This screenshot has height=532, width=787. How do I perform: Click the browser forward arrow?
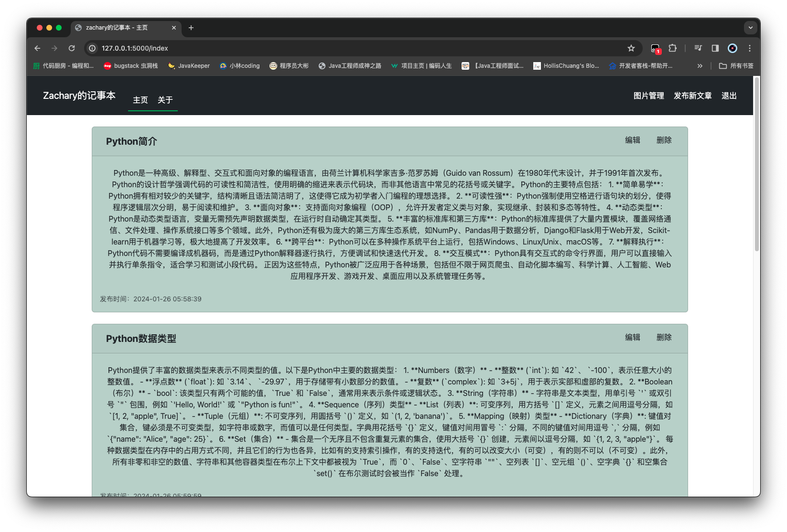point(54,48)
